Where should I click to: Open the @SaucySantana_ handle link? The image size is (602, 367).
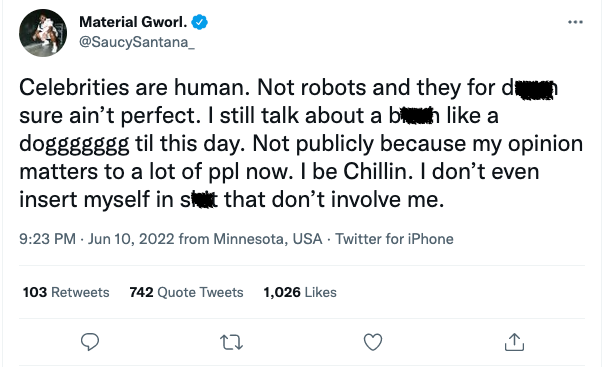click(x=137, y=42)
